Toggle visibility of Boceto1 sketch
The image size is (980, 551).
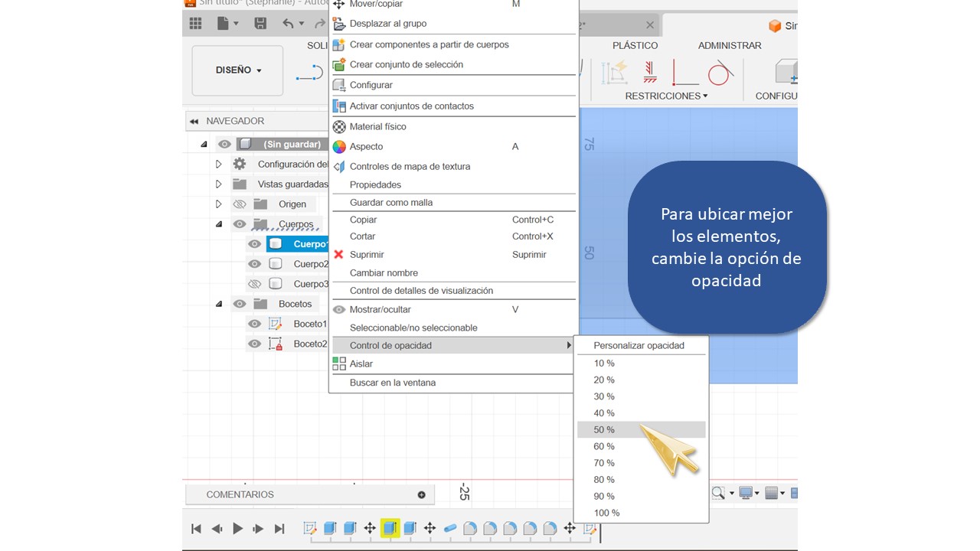(254, 324)
